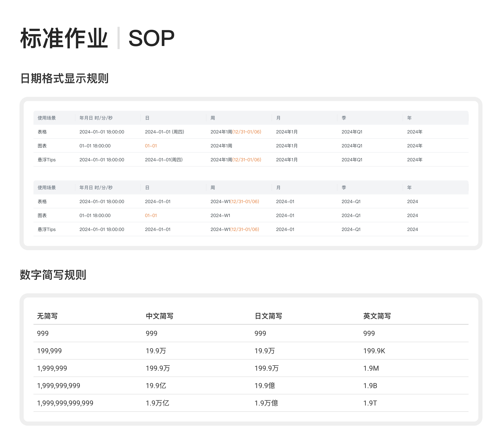Click the 中文简写 column header
Image resolution: width=502 pixels, height=448 pixels.
click(x=159, y=316)
